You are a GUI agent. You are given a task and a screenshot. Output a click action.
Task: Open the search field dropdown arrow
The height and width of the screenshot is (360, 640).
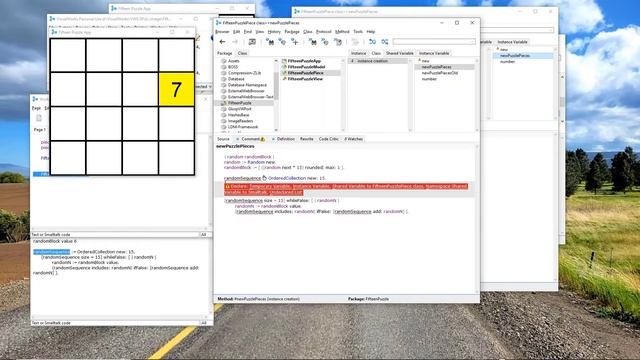coord(473,42)
